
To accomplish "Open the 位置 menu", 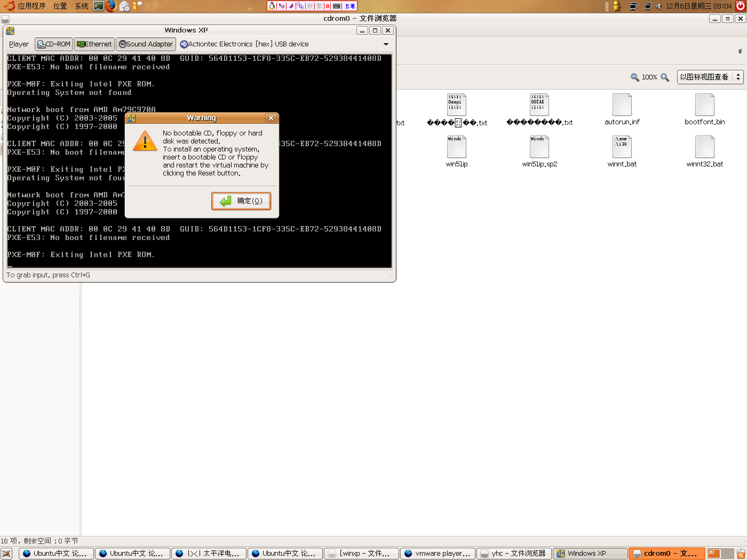I will 60,6.
